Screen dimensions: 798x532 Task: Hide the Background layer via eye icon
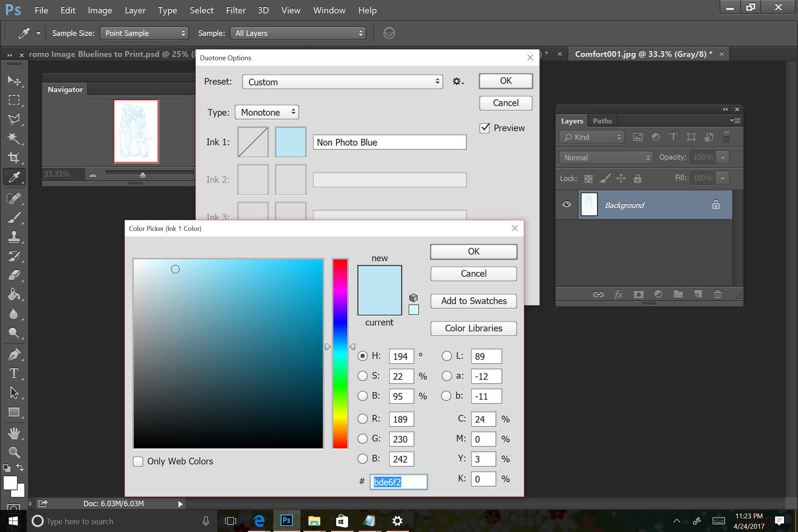(x=567, y=204)
